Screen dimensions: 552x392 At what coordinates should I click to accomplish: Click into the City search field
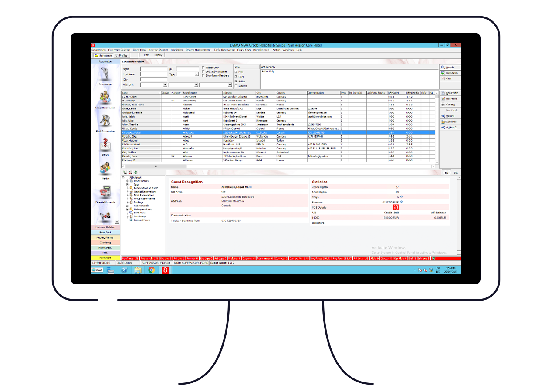[x=154, y=80]
